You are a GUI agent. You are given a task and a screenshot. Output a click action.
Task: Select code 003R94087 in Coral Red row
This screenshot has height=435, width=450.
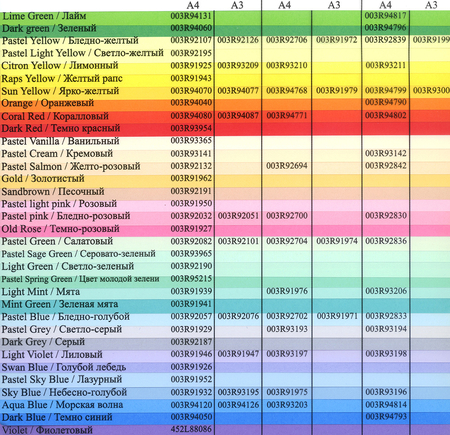[238, 115]
